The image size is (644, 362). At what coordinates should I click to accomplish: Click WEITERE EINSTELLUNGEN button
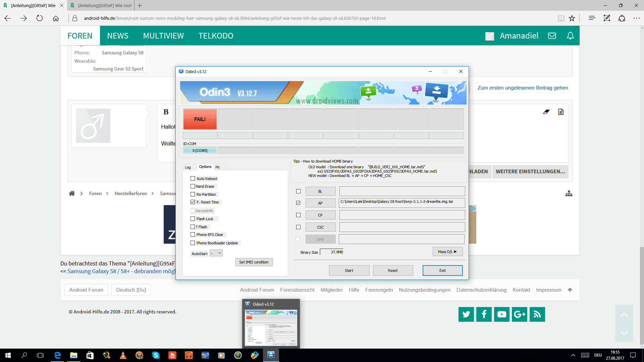(x=530, y=172)
